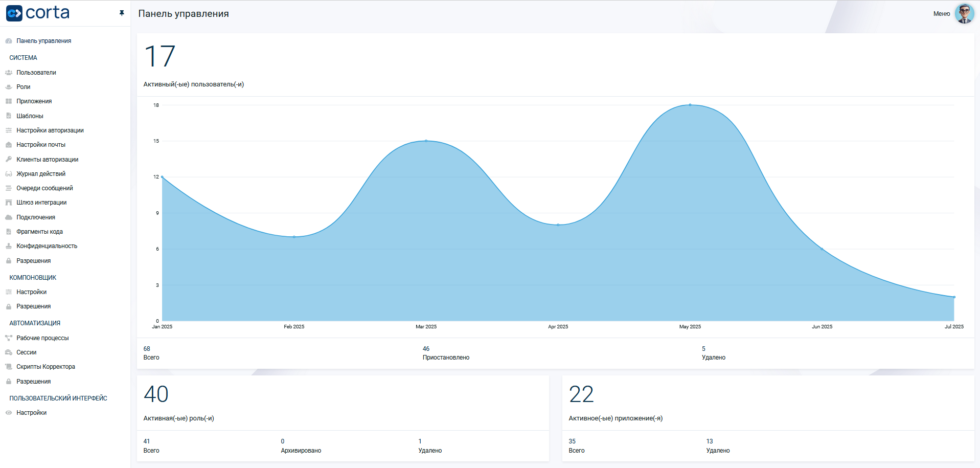Click the 1 Удалено roles value

tap(420, 441)
